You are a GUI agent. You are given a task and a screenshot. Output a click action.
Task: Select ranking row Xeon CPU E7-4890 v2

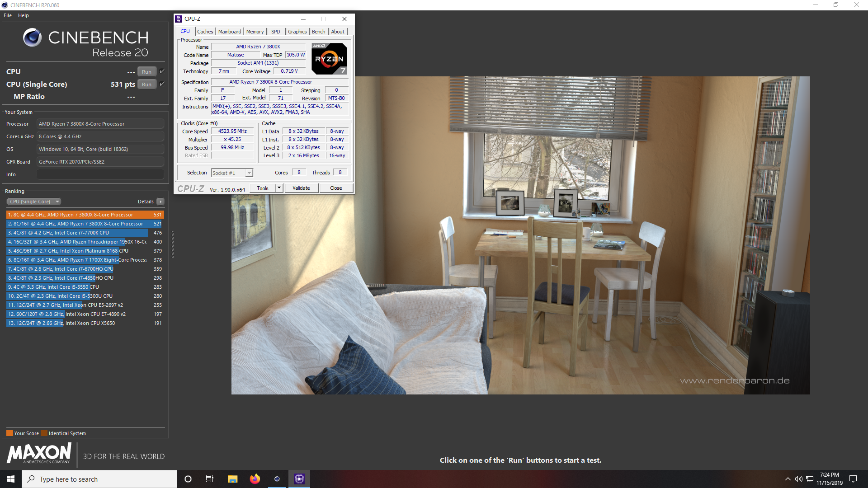(x=85, y=314)
